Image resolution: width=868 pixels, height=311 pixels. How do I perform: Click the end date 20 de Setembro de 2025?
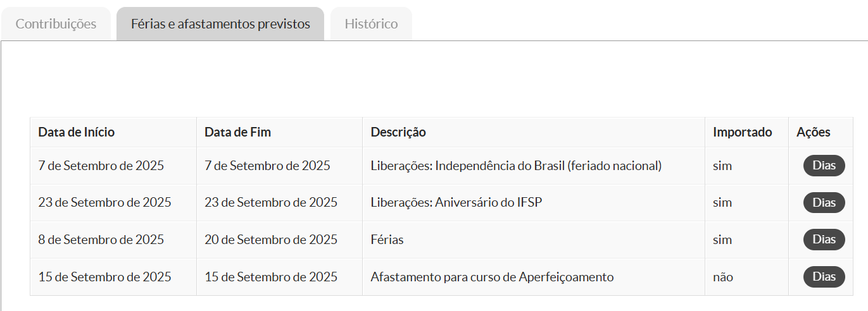[x=271, y=240]
